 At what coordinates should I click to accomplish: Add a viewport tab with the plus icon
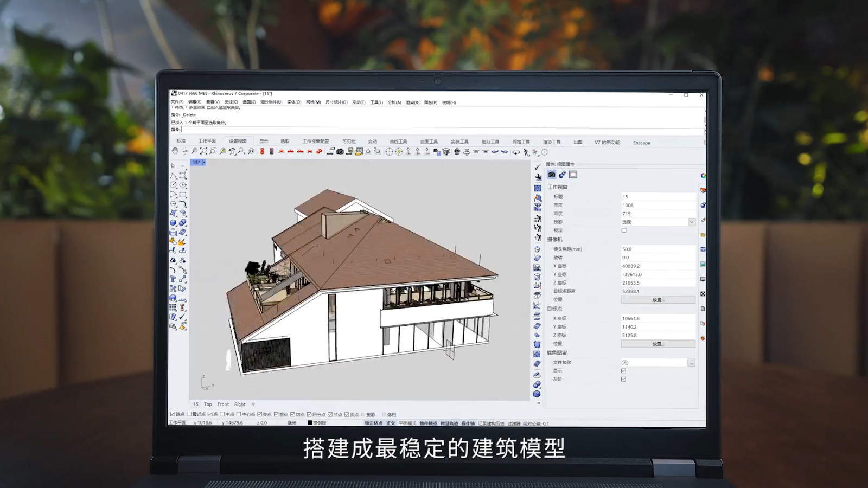[x=253, y=404]
